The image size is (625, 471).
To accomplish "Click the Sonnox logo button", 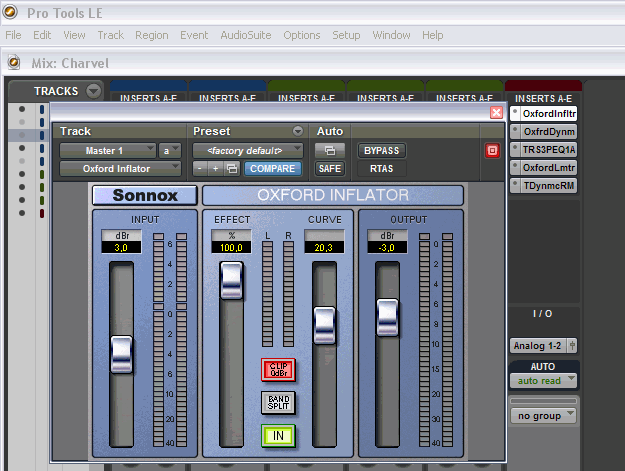I will tap(145, 195).
